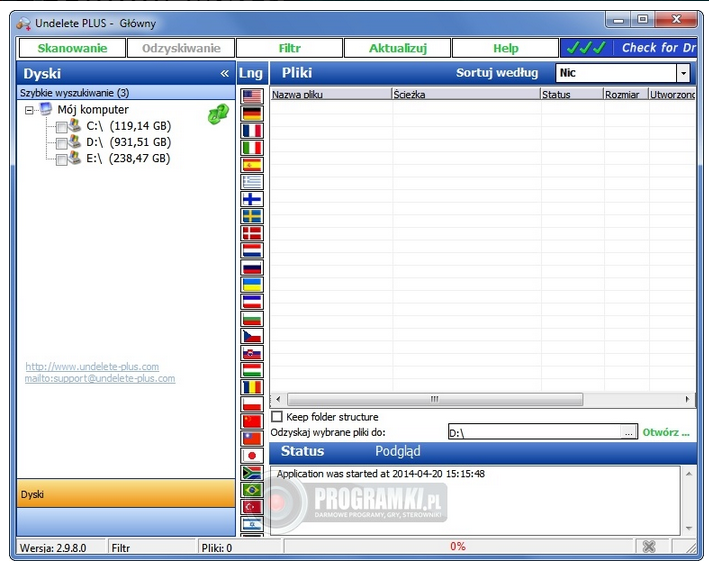Choose the Ukrainian flag language
Viewport: 709px width, 565px height.
point(252,285)
